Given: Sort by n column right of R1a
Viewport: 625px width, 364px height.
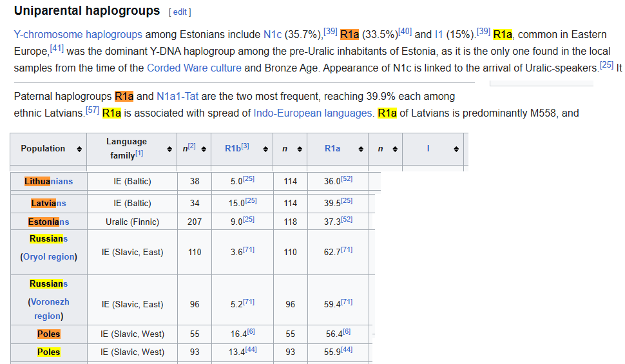Looking at the screenshot, I should coord(395,149).
